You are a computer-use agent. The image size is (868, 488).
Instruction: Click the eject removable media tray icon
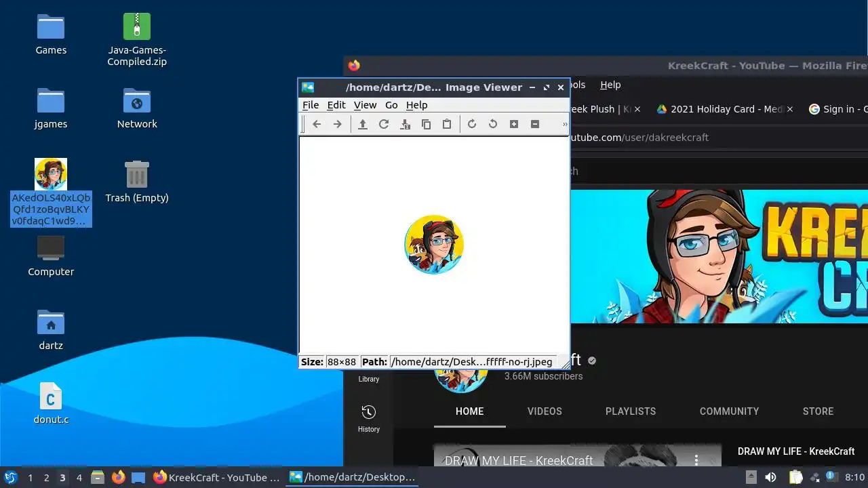[751, 477]
